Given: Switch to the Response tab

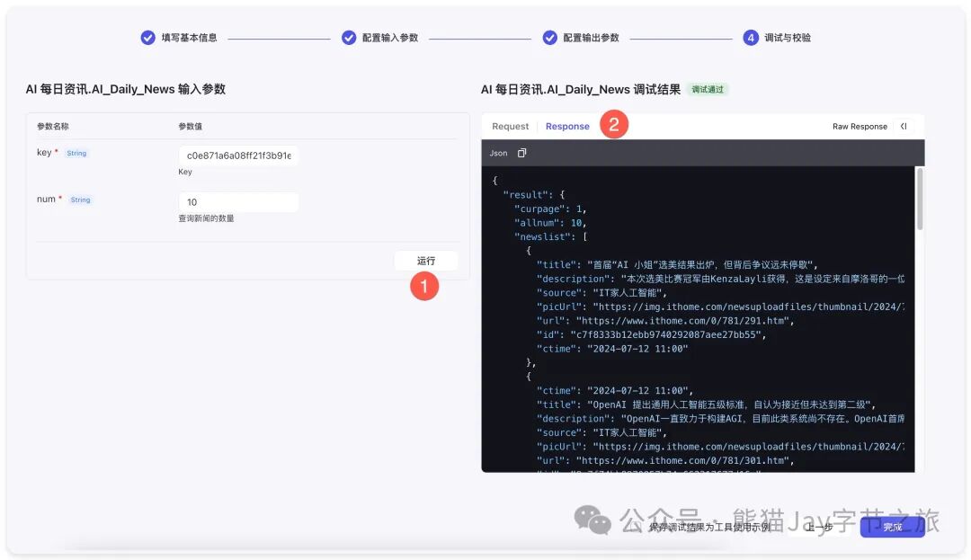Looking at the screenshot, I should pos(567,126).
